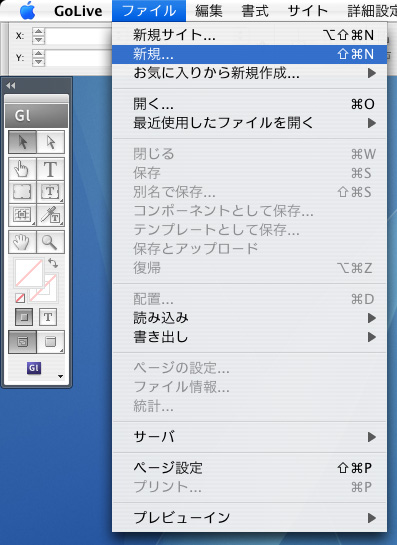This screenshot has width=397, height=545.
Task: Click the GoLive Gl logo at toolbox bottom
Action: (34, 368)
